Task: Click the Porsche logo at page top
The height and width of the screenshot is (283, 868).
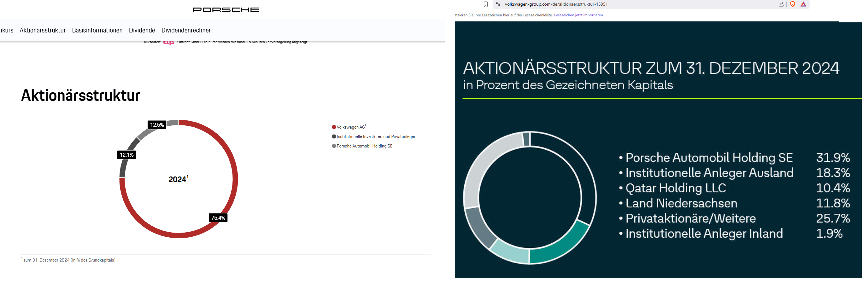Action: (x=226, y=10)
